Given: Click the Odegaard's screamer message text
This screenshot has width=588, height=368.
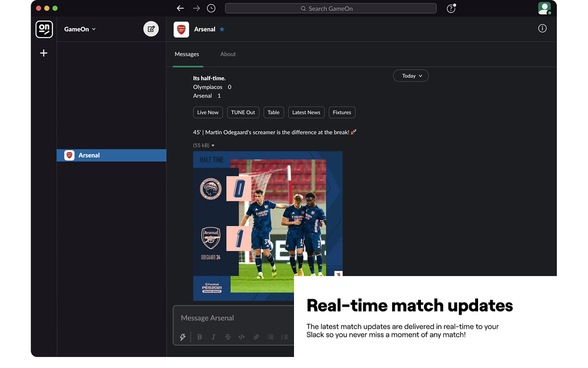Looking at the screenshot, I should click(275, 132).
